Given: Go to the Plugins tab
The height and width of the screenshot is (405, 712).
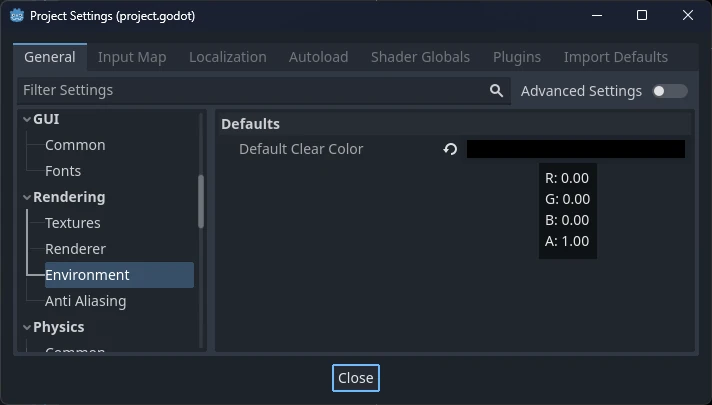Looking at the screenshot, I should pyautogui.click(x=517, y=57).
